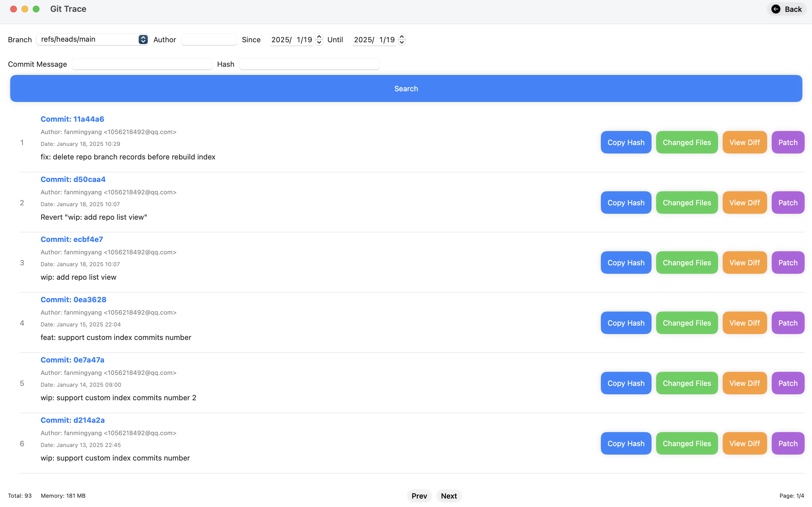Click Patch for commit 0ea3628

(x=787, y=323)
